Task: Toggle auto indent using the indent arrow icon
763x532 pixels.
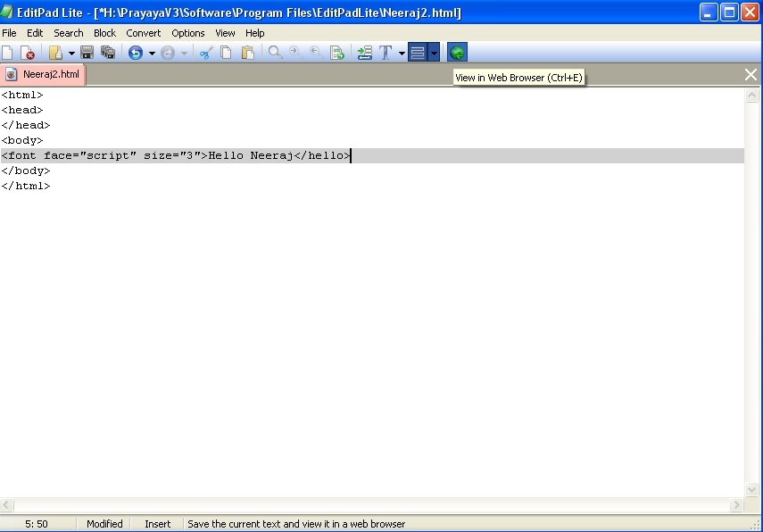Action: tap(364, 52)
